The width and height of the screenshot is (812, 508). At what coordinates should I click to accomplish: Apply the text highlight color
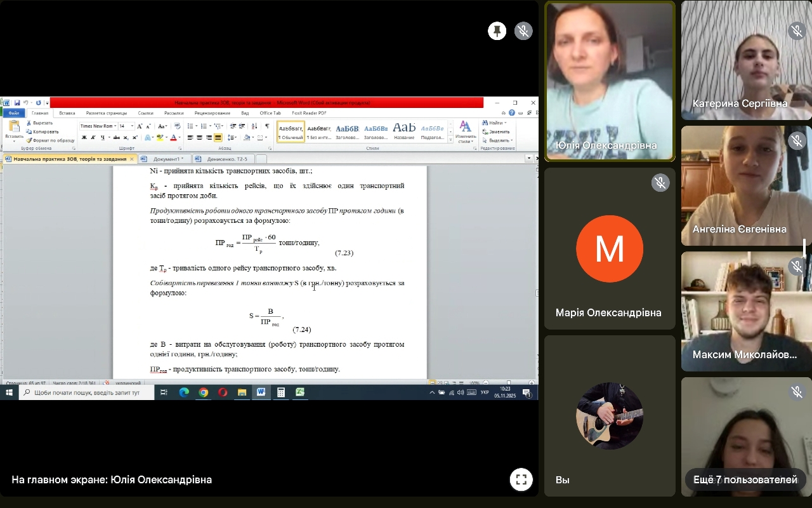(x=160, y=137)
